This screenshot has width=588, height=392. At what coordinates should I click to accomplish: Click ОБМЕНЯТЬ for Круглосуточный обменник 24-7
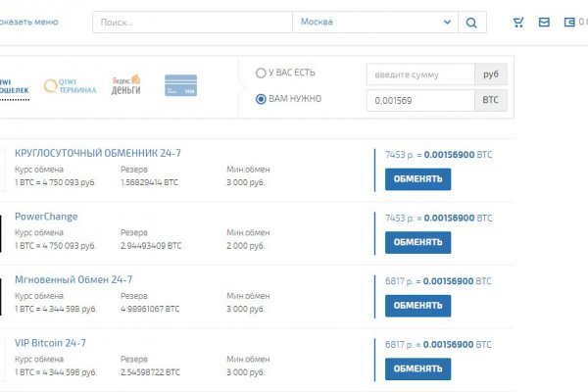tap(417, 179)
